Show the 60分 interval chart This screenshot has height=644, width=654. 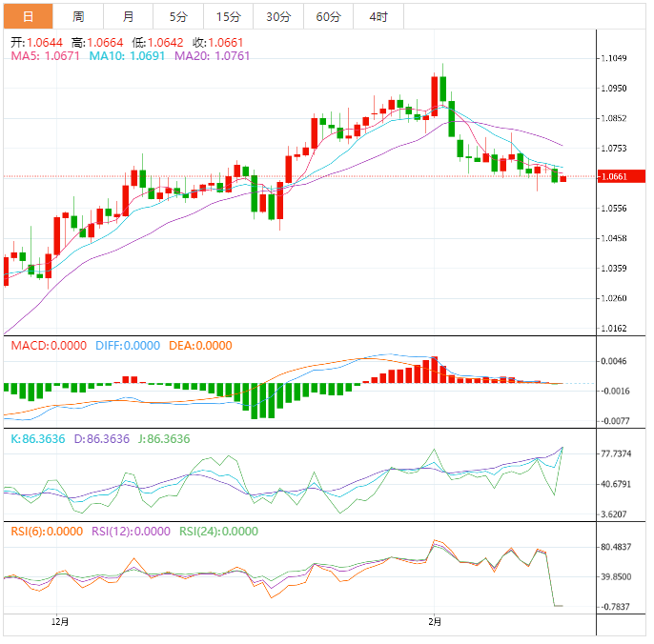[328, 16]
